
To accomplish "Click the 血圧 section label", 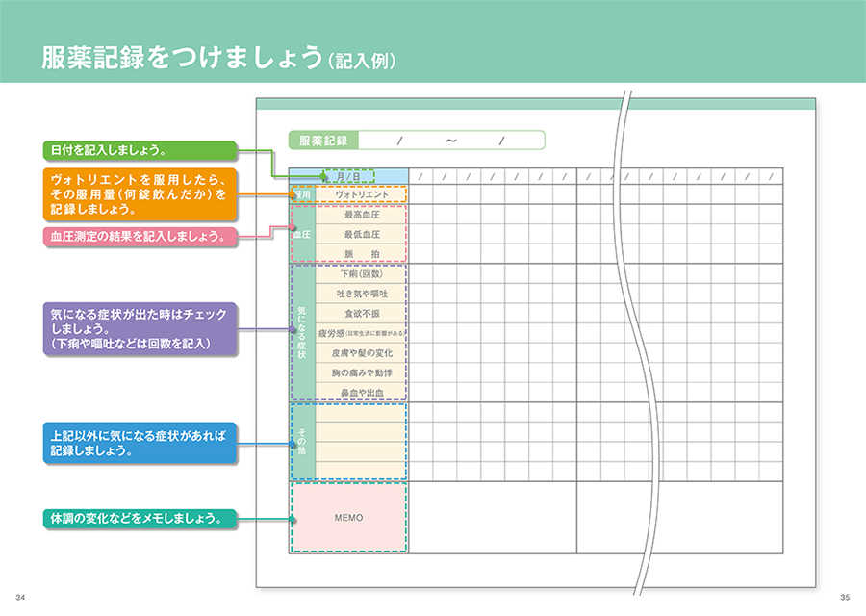I will click(301, 233).
